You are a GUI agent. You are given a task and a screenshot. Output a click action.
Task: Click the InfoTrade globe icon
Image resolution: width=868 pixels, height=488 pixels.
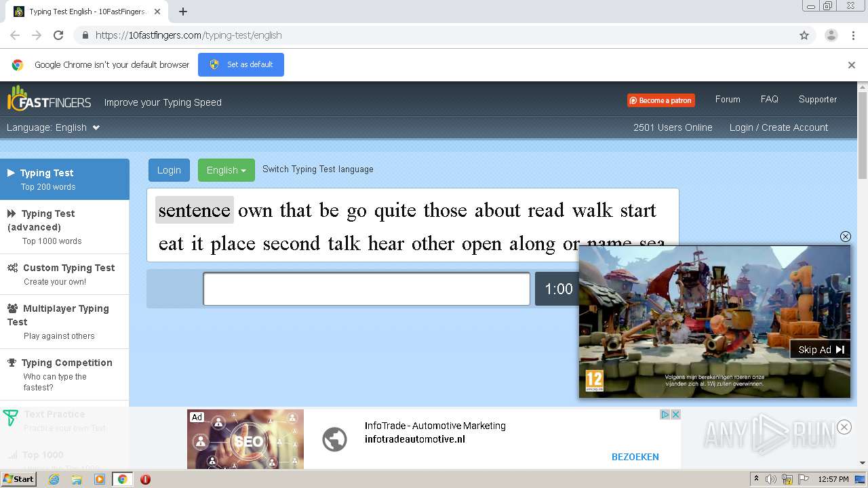coord(335,439)
